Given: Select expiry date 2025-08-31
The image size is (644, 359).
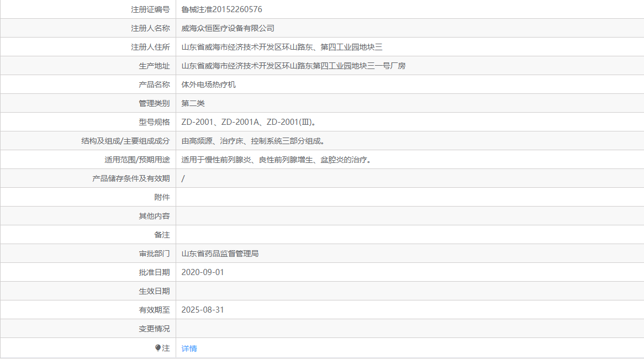Looking at the screenshot, I should [203, 310].
